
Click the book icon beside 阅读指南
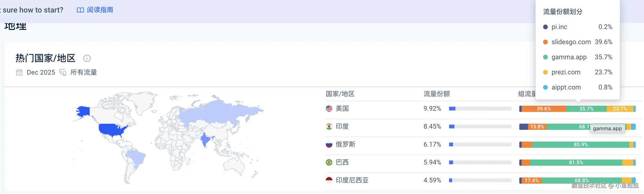point(80,10)
